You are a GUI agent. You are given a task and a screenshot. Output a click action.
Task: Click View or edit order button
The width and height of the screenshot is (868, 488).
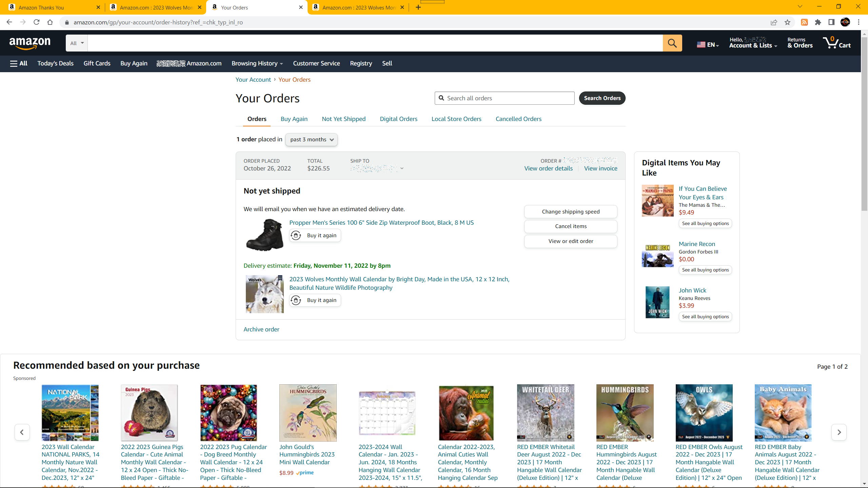coord(571,241)
